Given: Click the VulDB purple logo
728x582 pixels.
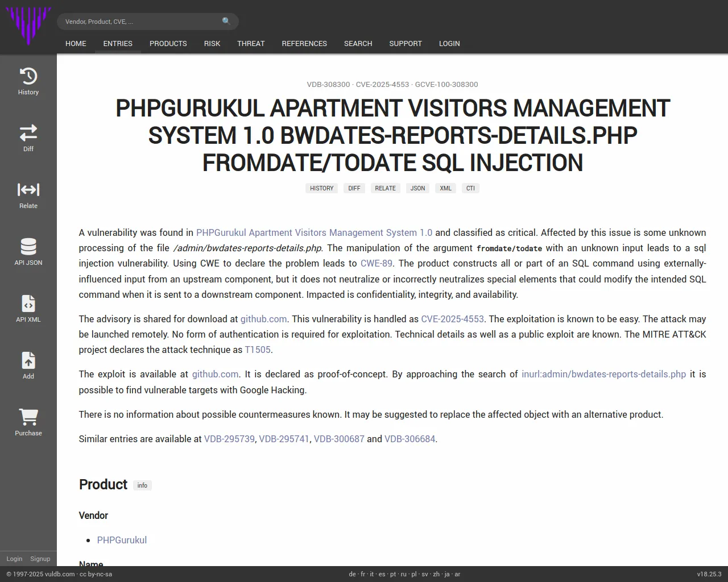Looking at the screenshot, I should [x=28, y=26].
